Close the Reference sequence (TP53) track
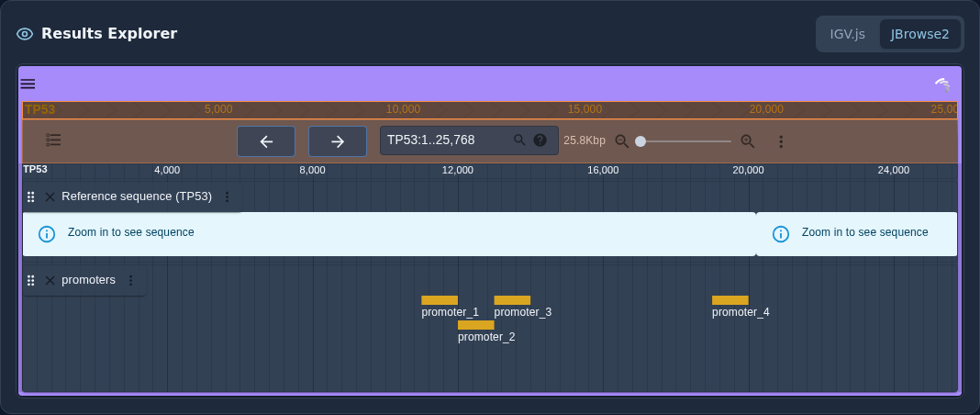This screenshot has height=415, width=980. coord(50,196)
